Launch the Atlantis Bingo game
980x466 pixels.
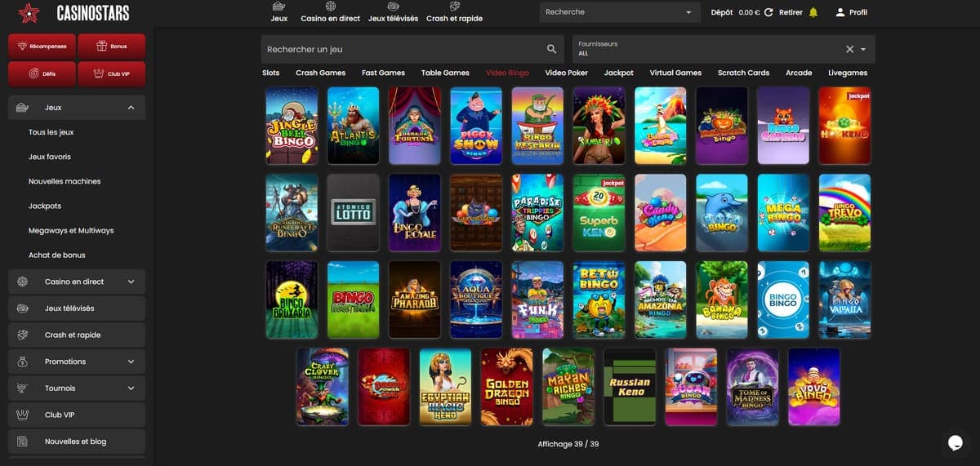[x=353, y=126]
